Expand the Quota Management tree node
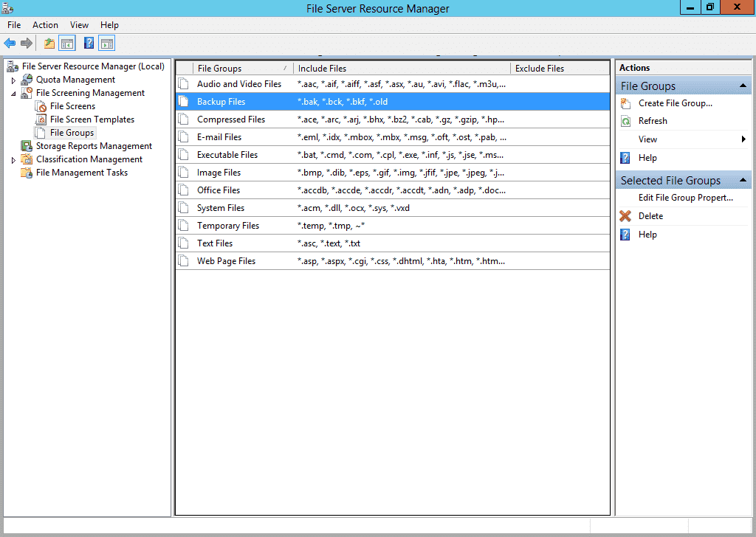756x537 pixels. pyautogui.click(x=13, y=80)
